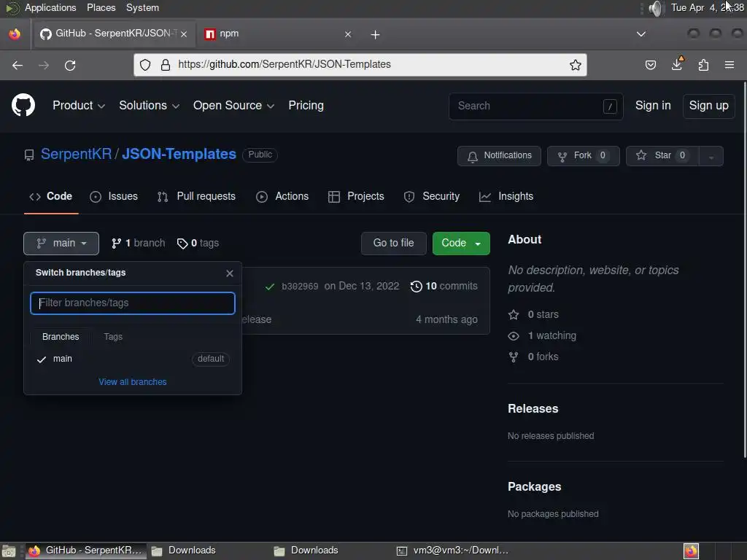This screenshot has width=747, height=560.
Task: Expand the Product menu
Action: point(79,105)
